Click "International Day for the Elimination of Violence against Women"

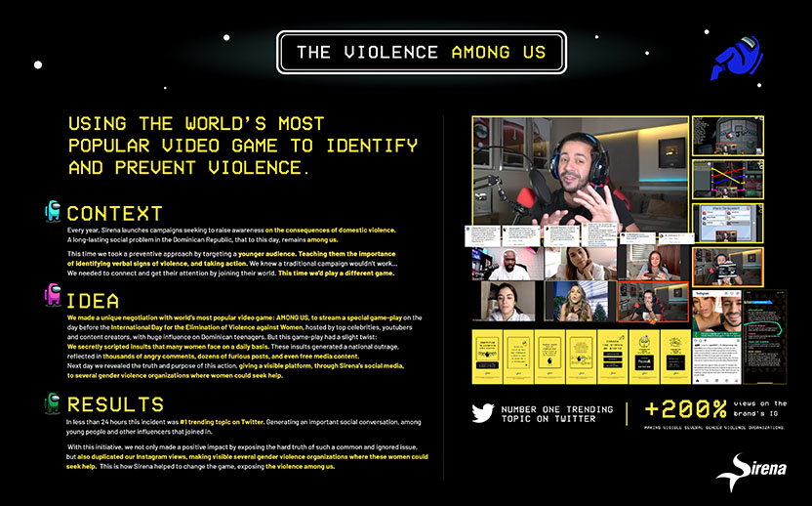[207, 327]
